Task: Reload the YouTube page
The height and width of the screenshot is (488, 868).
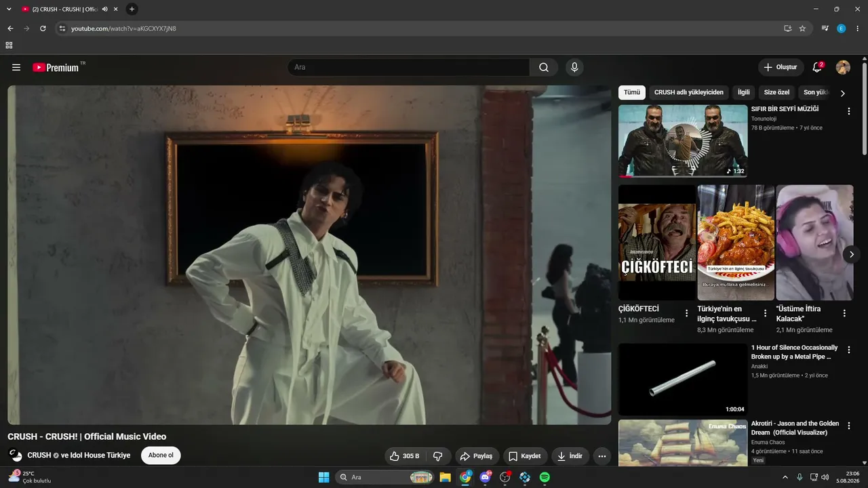Action: 43,28
